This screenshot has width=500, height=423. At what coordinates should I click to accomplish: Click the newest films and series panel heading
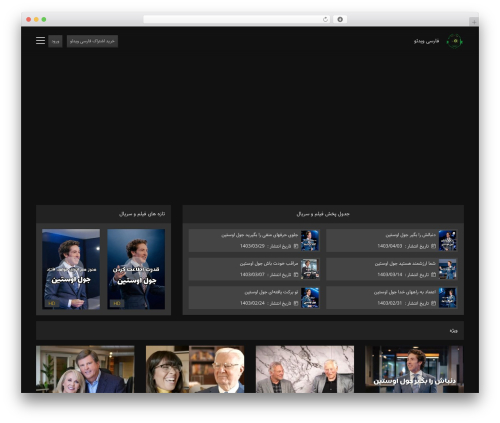tap(142, 214)
